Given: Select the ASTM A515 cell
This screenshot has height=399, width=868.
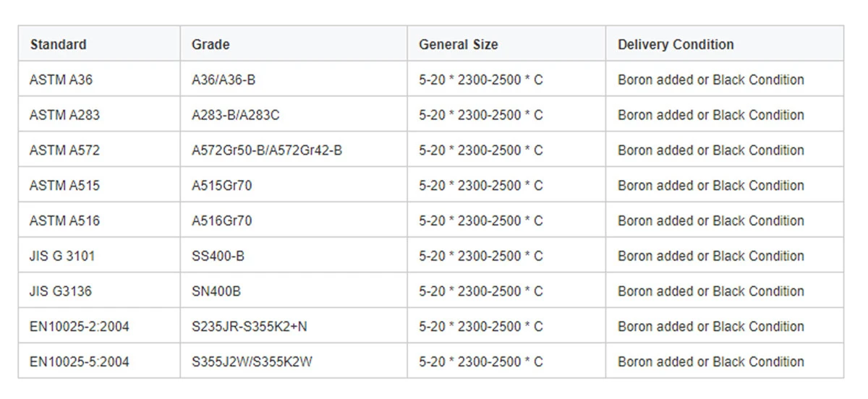Looking at the screenshot, I should pyautogui.click(x=99, y=185).
